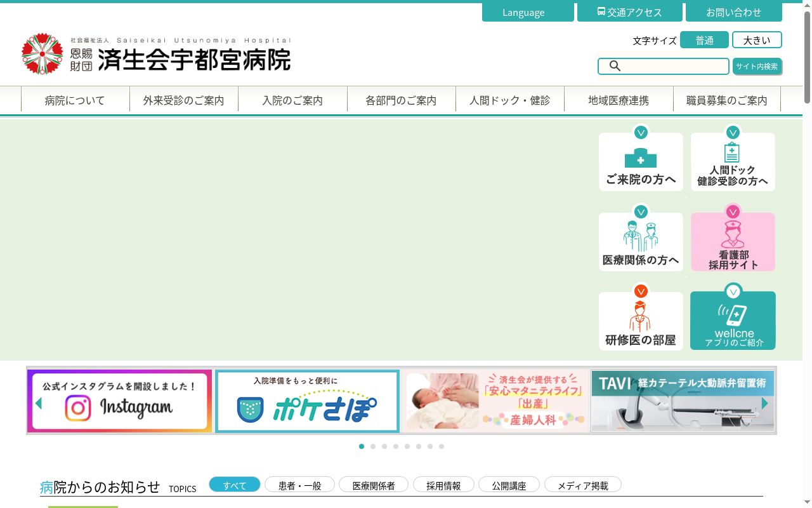Click the ポケさぽ pocket icon on banner
The image size is (812, 508).
[250, 410]
